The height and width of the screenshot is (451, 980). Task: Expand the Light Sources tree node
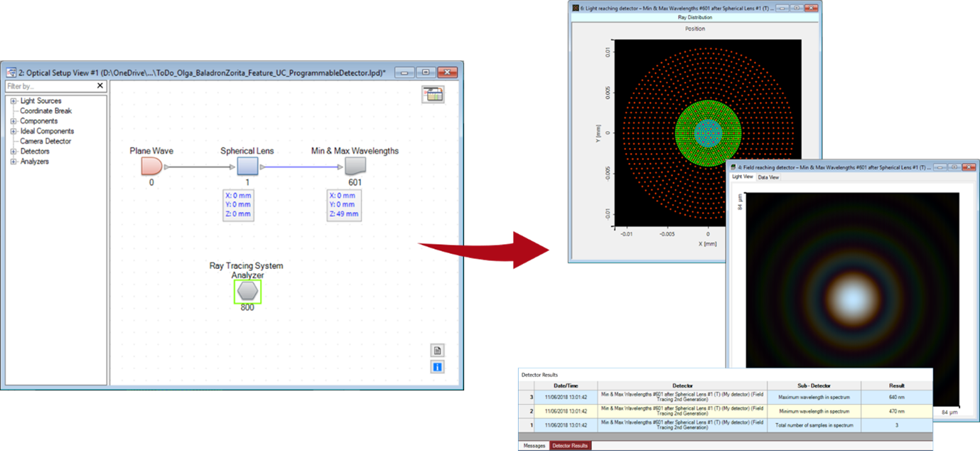pos(14,101)
